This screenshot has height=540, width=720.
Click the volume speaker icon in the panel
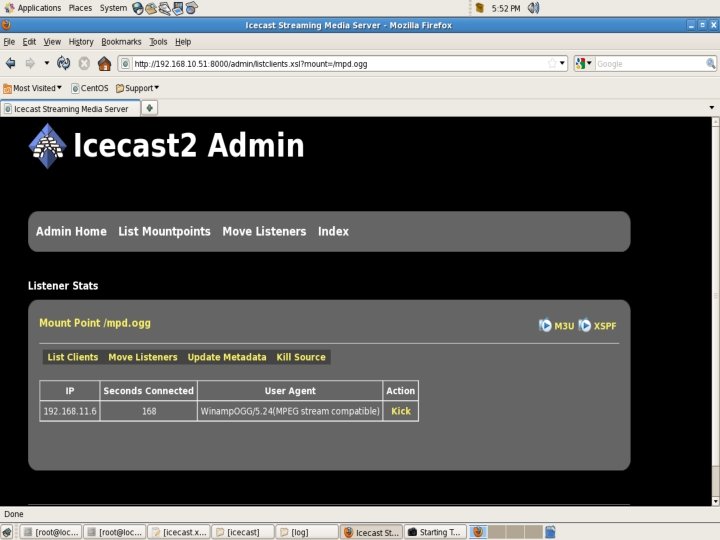click(533, 8)
